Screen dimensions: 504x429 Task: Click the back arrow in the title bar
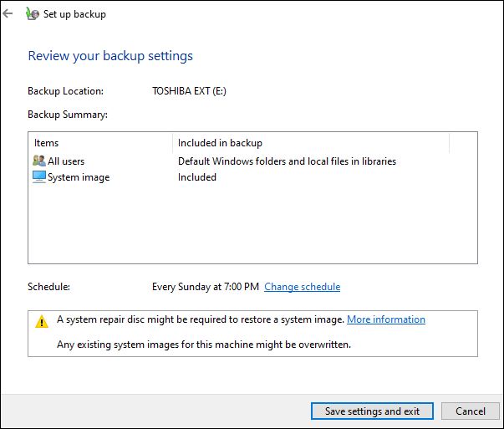8,13
